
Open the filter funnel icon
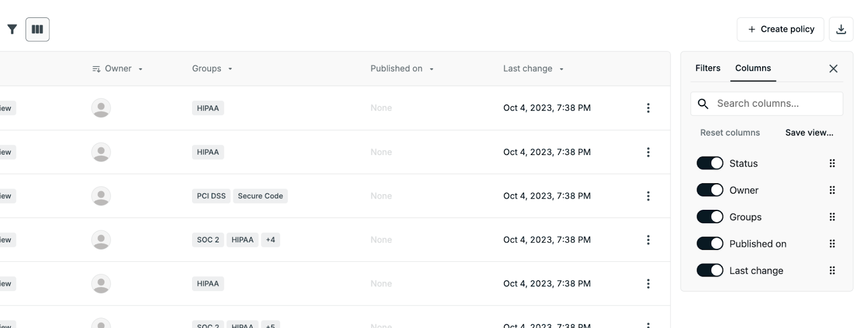point(12,29)
